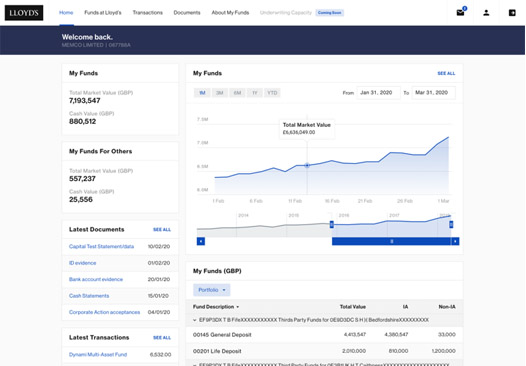Viewport: 526px width, 366px height.
Task: Sort by Fund Description column arrow
Action: (x=238, y=307)
